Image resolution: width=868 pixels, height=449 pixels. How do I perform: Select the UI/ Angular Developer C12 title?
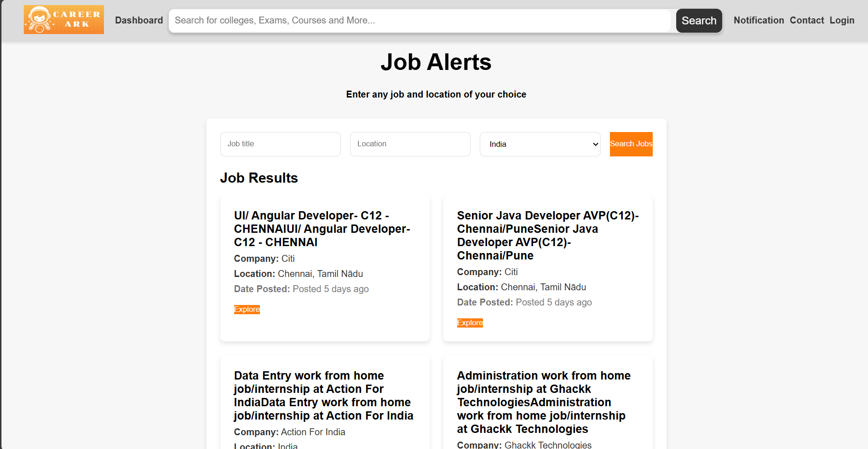coord(322,229)
